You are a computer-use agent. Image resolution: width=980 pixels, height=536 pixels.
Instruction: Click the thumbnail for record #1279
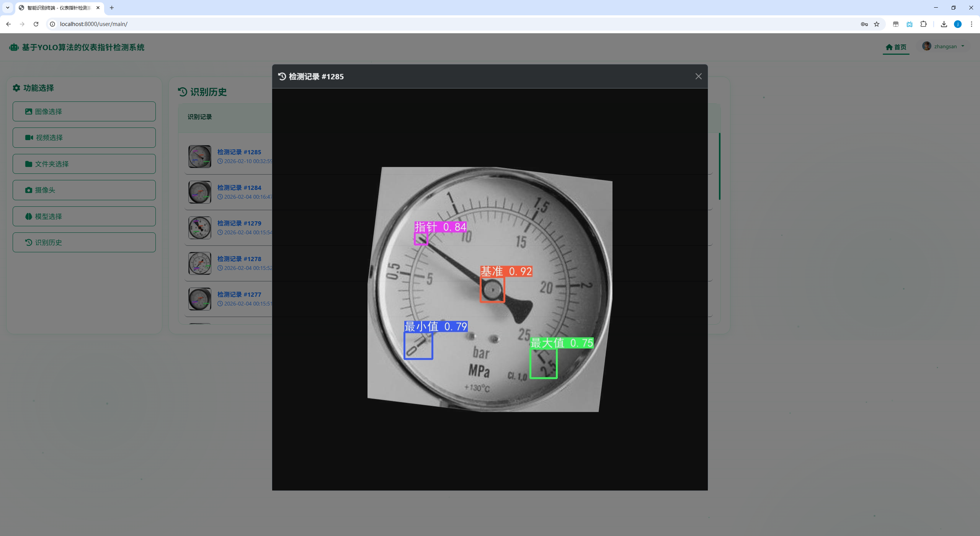[199, 228]
